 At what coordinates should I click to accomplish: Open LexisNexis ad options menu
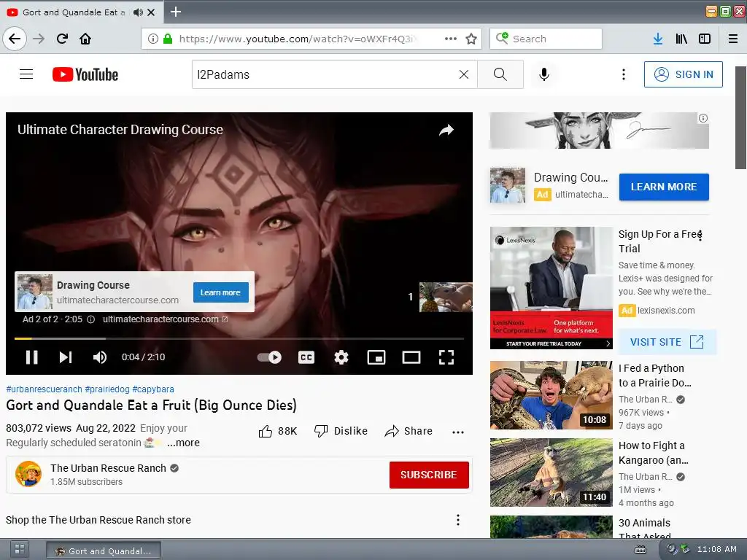click(x=700, y=235)
